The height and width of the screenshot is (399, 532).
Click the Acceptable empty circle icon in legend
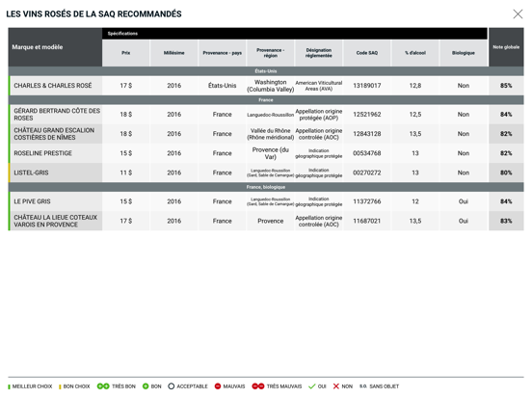tap(171, 386)
